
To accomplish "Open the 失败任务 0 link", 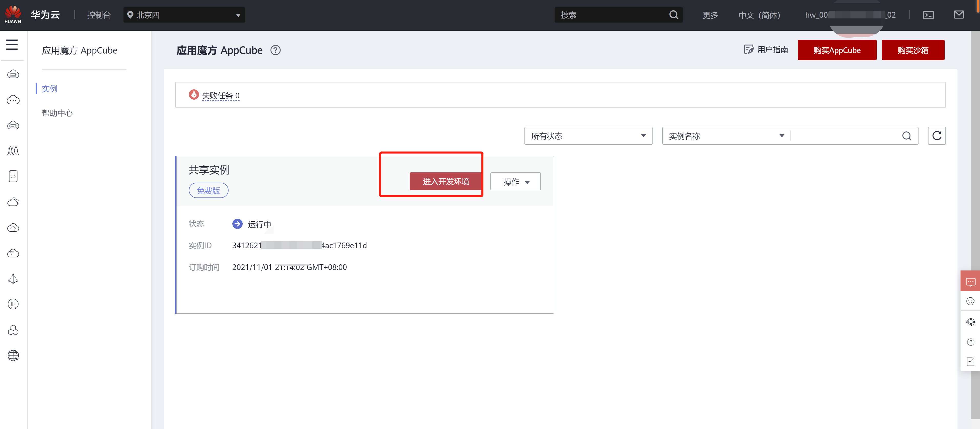I will click(220, 96).
